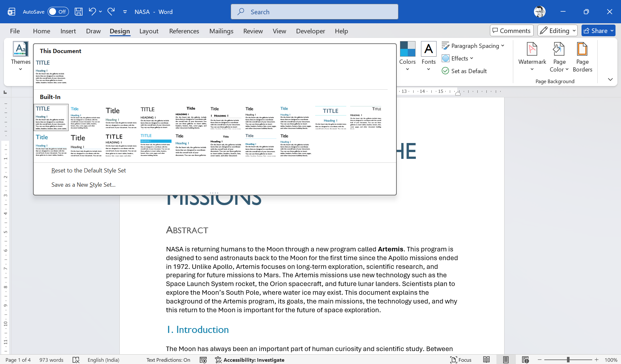621x364 pixels.
Task: Choose the centered bold Title style set in the first row
Action: pos(191,117)
